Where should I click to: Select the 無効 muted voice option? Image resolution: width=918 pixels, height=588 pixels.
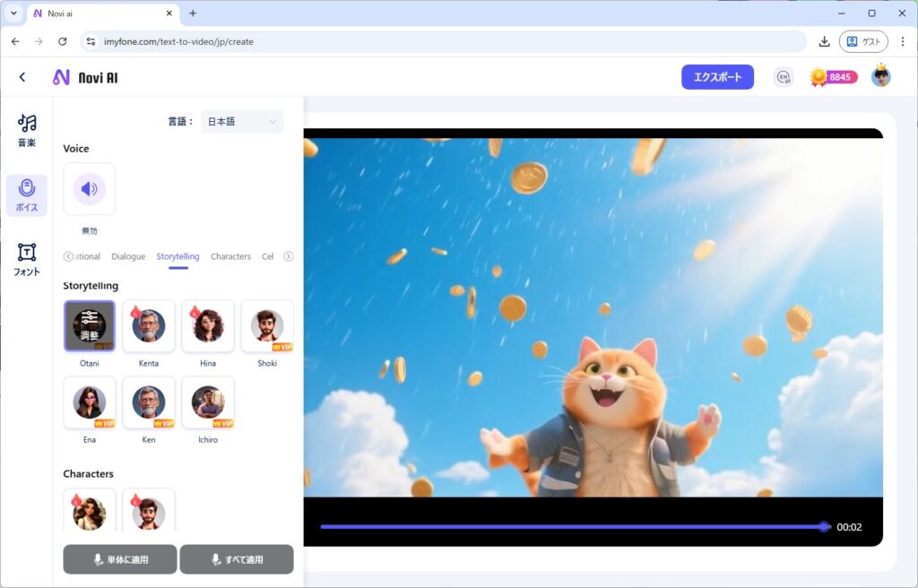click(90, 189)
